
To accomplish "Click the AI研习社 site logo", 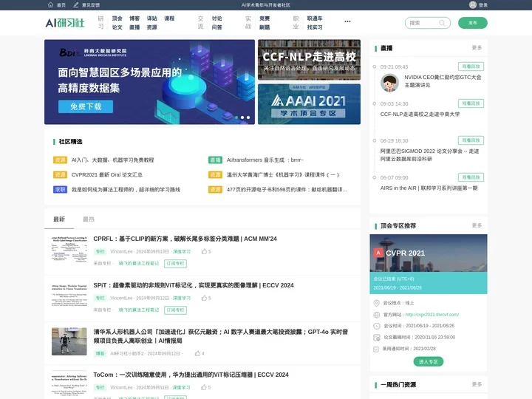I will (65, 23).
